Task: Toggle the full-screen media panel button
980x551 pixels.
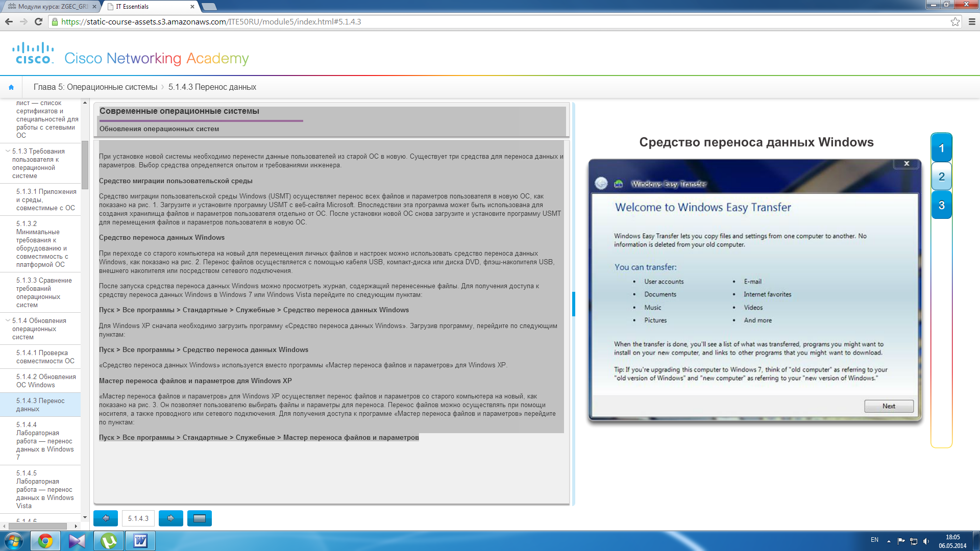Action: point(200,518)
